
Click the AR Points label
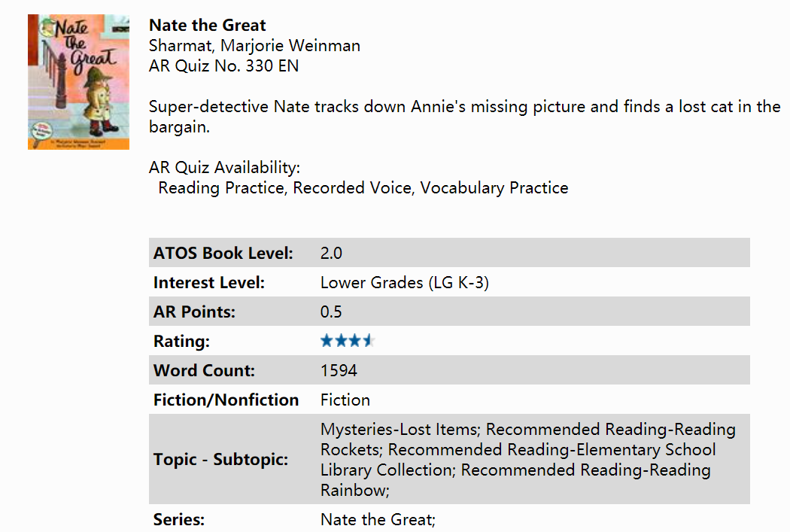194,312
